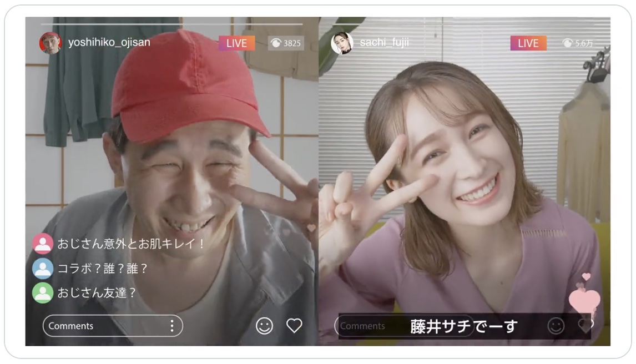The image size is (636, 364).
Task: Click the subtitle '藤井サチでーす'
Action: (464, 326)
